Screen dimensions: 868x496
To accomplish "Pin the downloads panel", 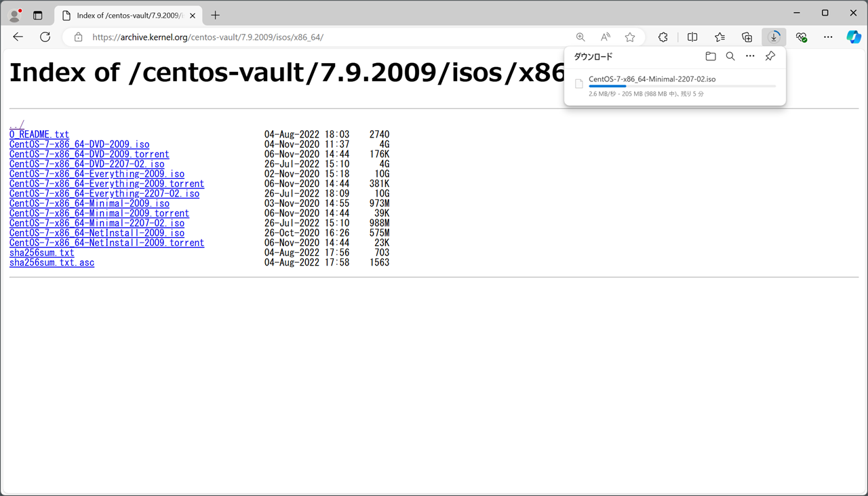I will [x=770, y=57].
